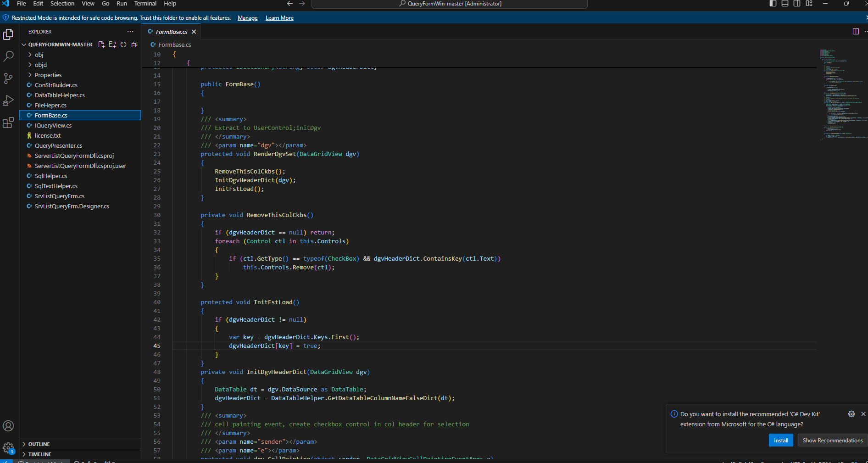Click the command center search box

(450, 4)
